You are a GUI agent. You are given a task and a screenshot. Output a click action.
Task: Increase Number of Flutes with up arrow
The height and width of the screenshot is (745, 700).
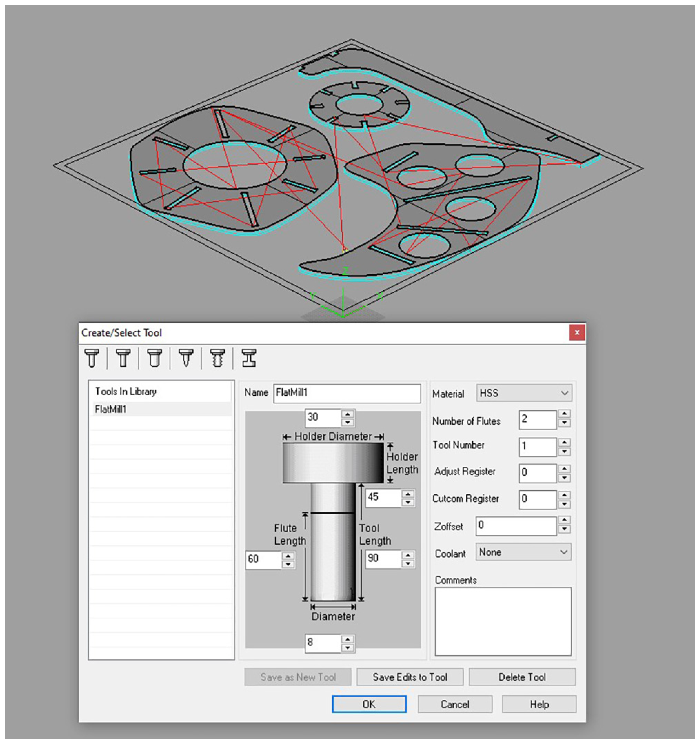564,414
